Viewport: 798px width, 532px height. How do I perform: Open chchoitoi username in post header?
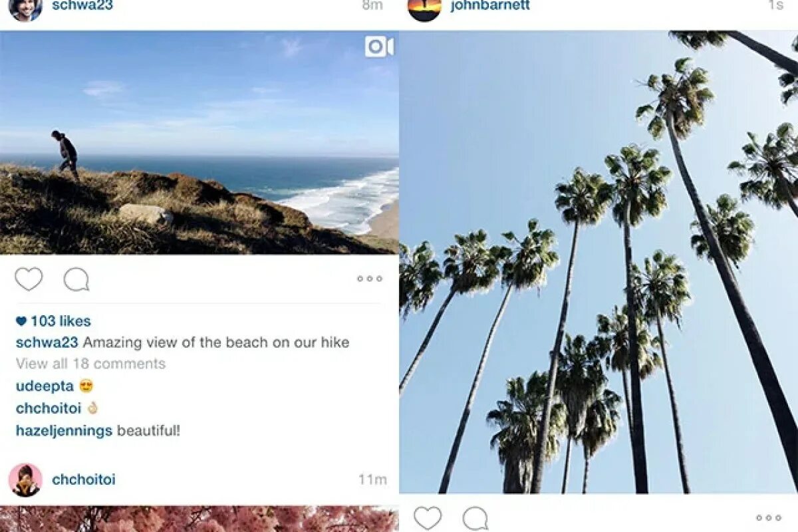point(84,479)
